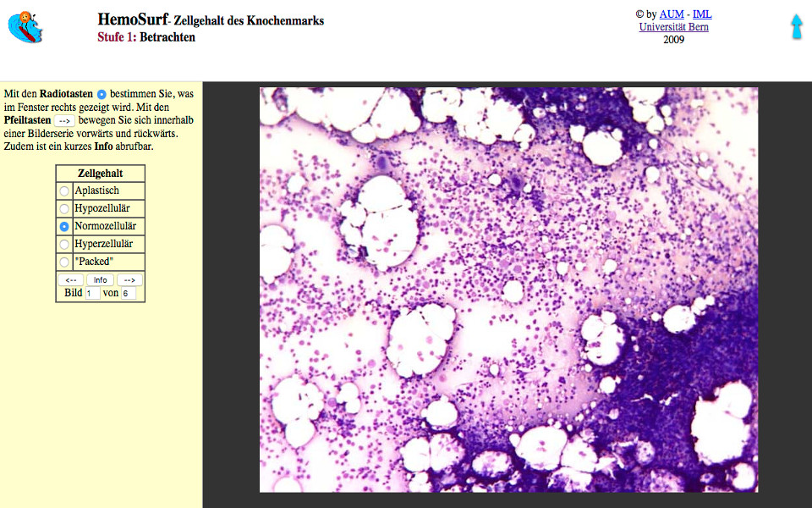Click the total image count field
Screen dimensions: 812x508
click(128, 293)
